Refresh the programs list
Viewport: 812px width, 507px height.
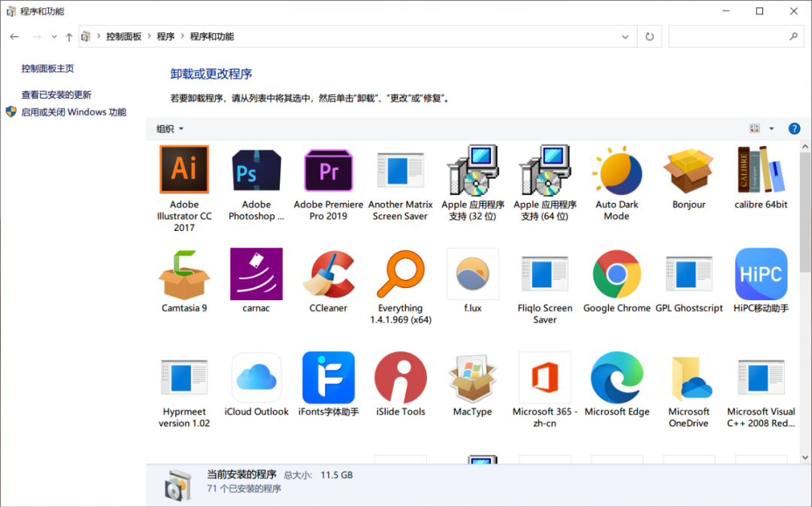coord(650,37)
